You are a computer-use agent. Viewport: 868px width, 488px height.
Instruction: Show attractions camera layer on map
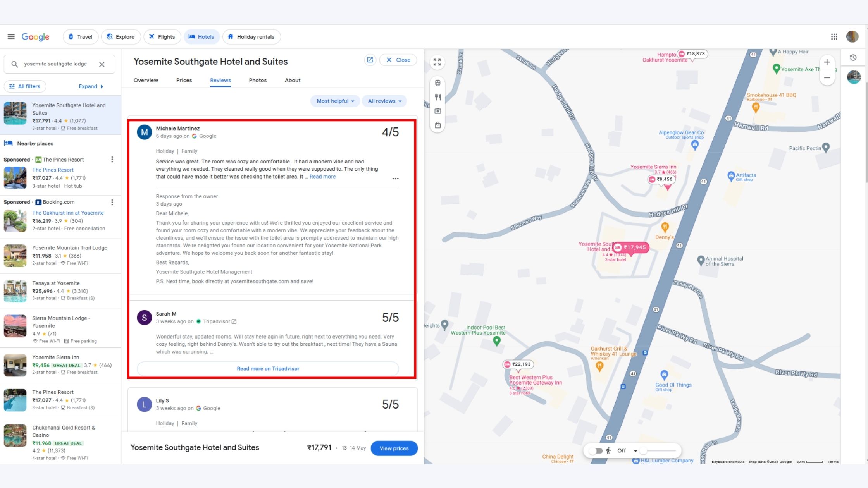click(437, 111)
